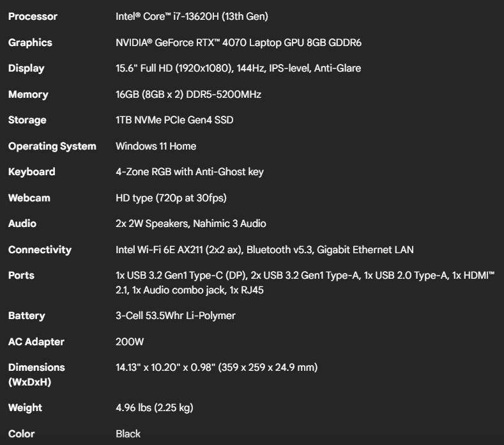This screenshot has width=504, height=445.
Task: Click the Graphics specification label
Action: tap(30, 42)
